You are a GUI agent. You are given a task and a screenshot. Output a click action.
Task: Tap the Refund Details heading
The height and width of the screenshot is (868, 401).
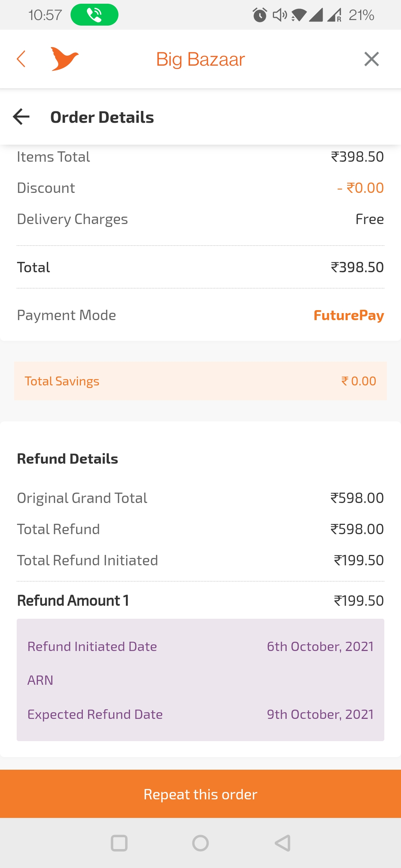pyautogui.click(x=68, y=459)
